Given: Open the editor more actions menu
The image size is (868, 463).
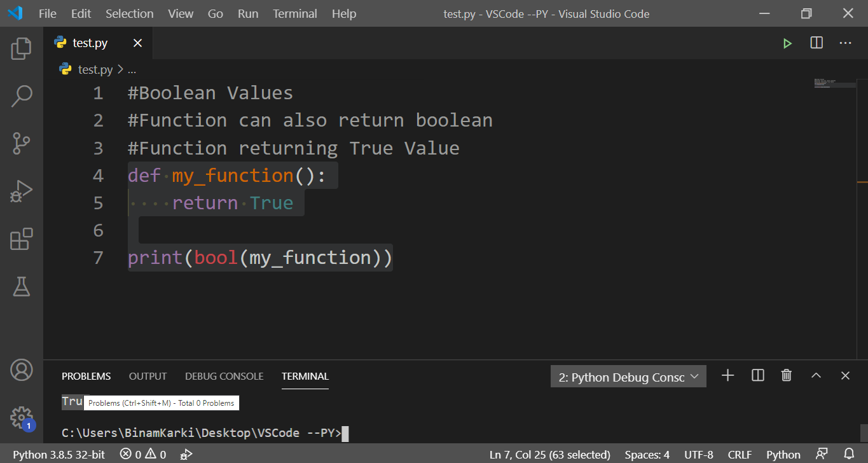Looking at the screenshot, I should click(845, 43).
